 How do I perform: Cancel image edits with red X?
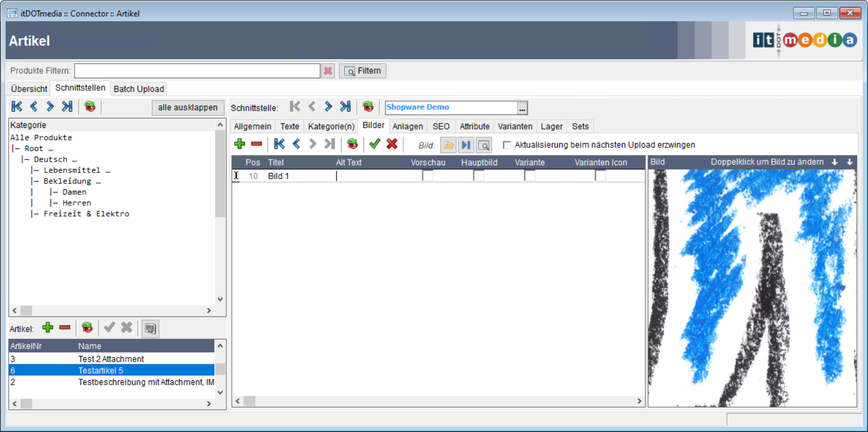[392, 144]
